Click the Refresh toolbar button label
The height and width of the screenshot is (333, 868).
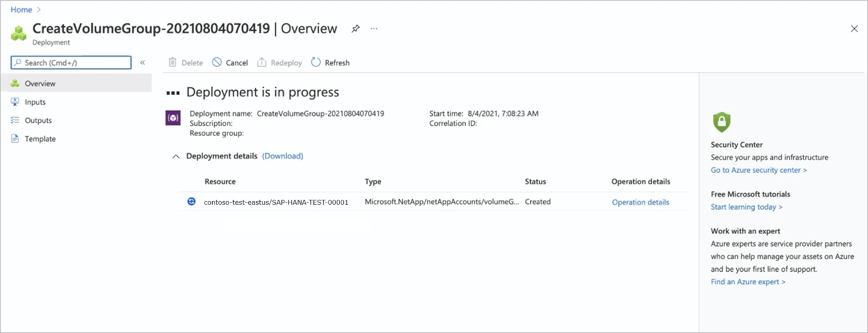tap(337, 63)
